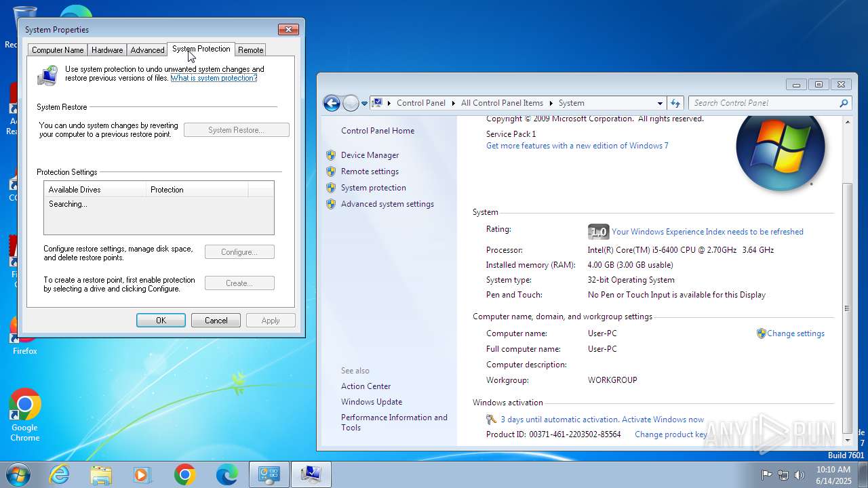Open the taskbar clock and date
This screenshot has width=868, height=488.
[833, 474]
